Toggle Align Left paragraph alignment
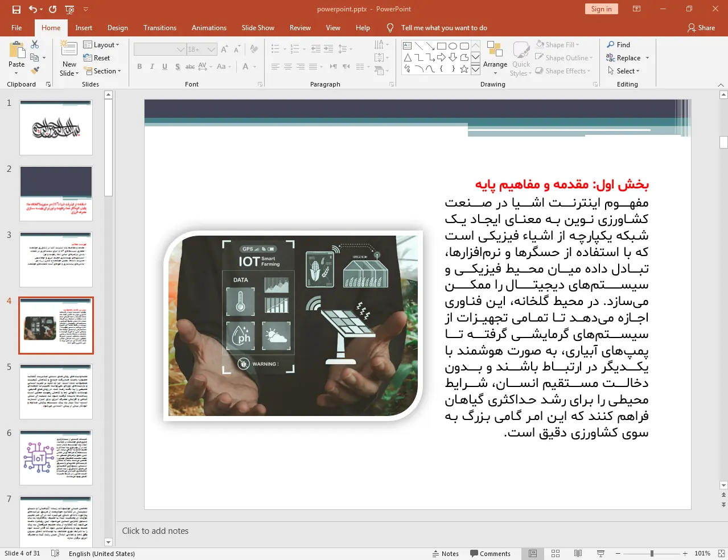 coord(275,67)
